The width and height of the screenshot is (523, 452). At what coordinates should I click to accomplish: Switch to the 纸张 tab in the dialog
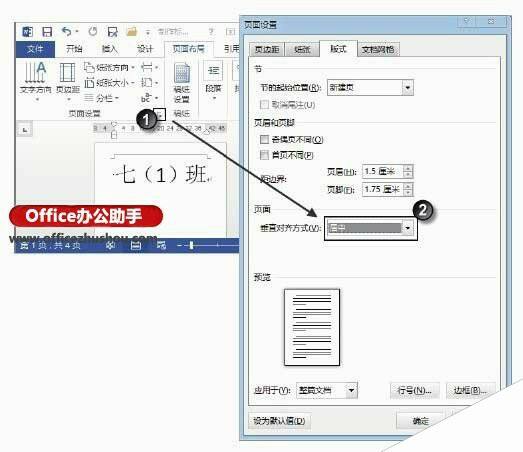pyautogui.click(x=302, y=50)
